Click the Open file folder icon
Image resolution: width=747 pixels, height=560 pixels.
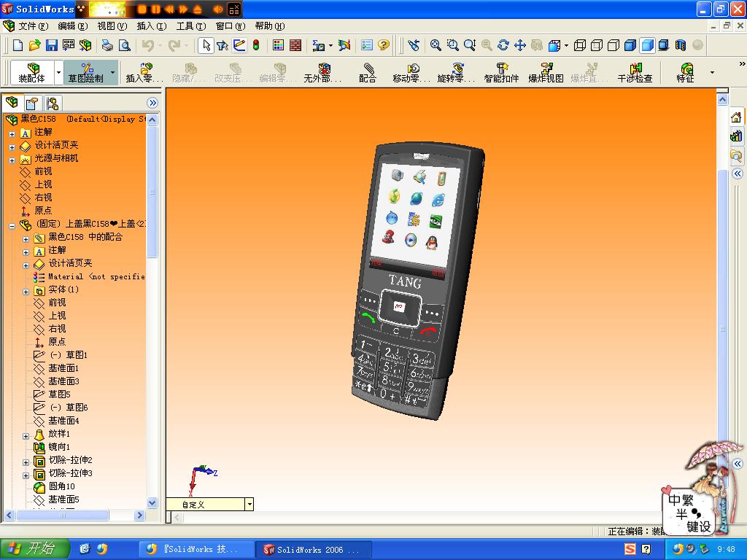pos(34,45)
